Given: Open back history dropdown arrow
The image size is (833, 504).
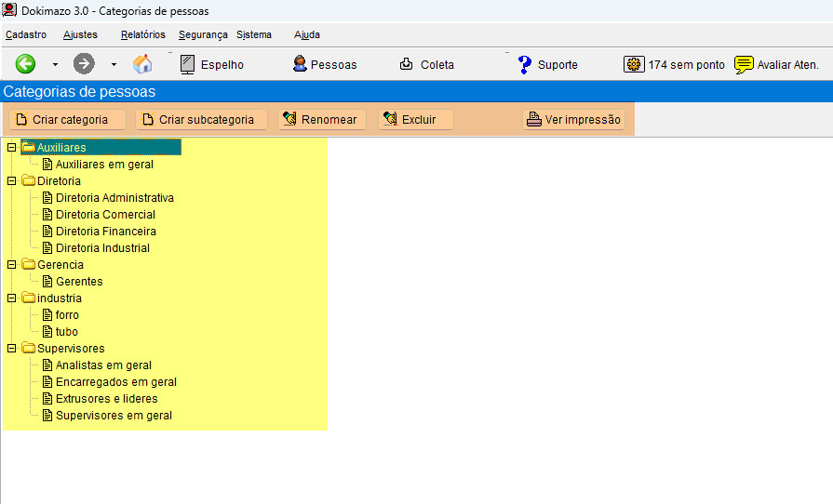Looking at the screenshot, I should coord(55,65).
